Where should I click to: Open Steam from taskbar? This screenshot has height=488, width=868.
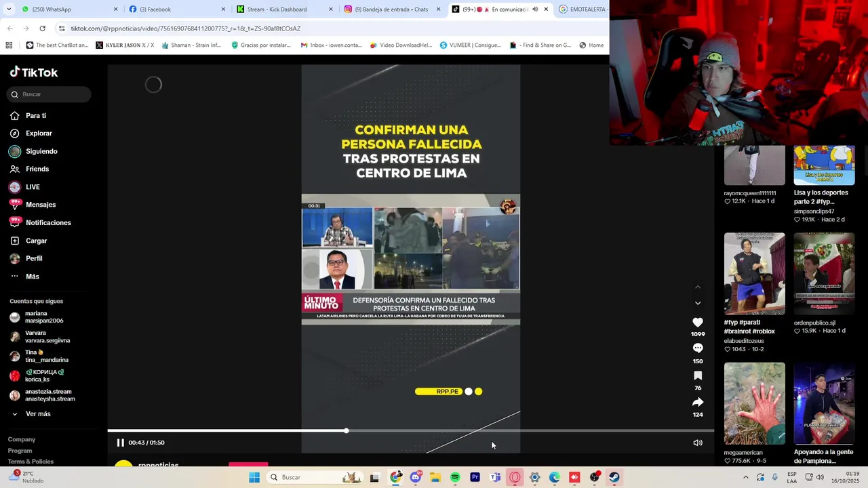pos(614,477)
